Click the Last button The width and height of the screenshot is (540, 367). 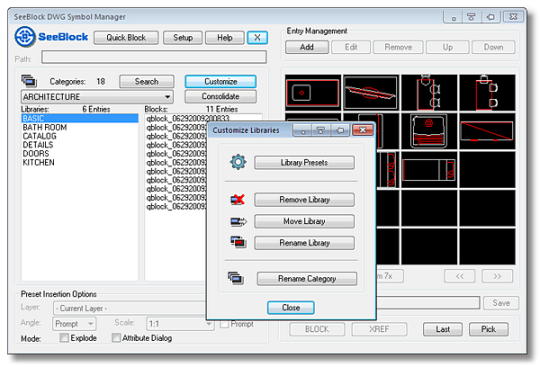point(443,329)
